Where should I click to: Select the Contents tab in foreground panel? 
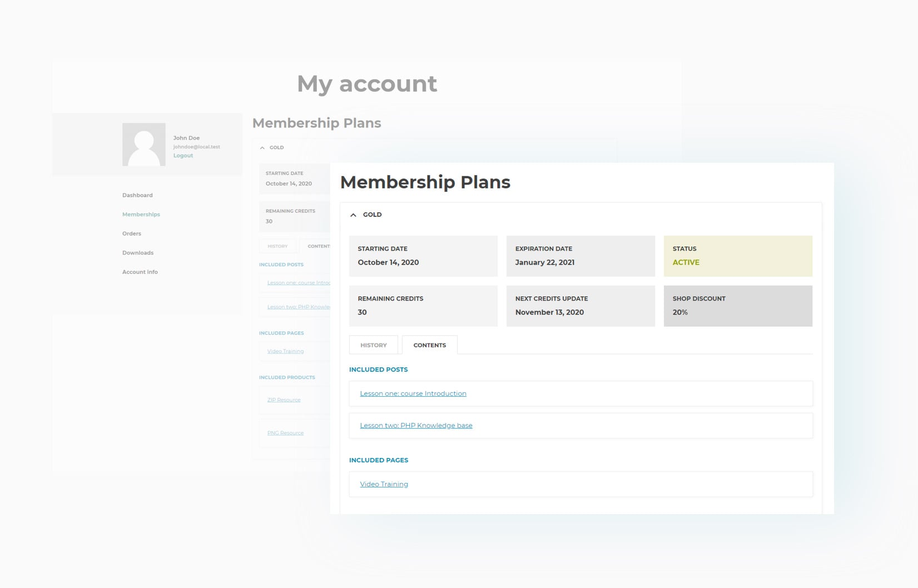click(x=429, y=345)
